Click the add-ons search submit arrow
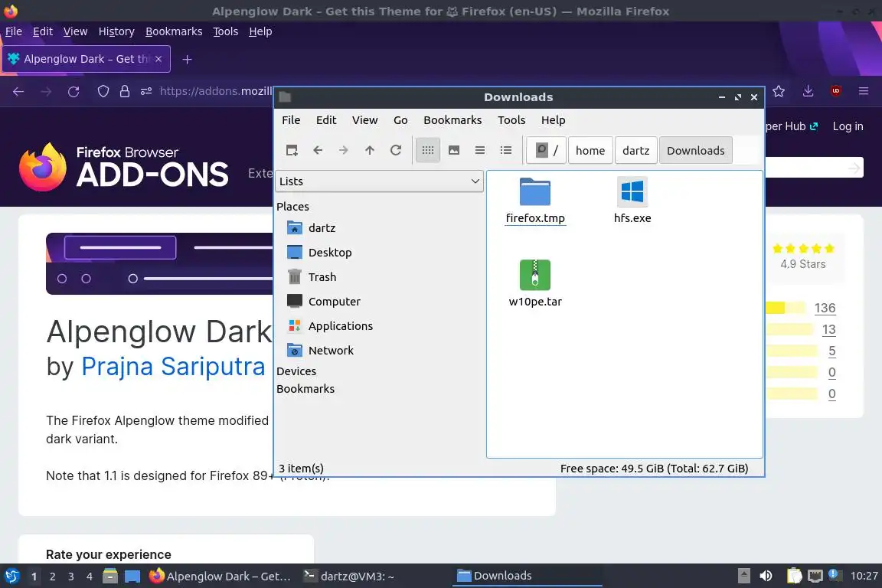 (854, 168)
